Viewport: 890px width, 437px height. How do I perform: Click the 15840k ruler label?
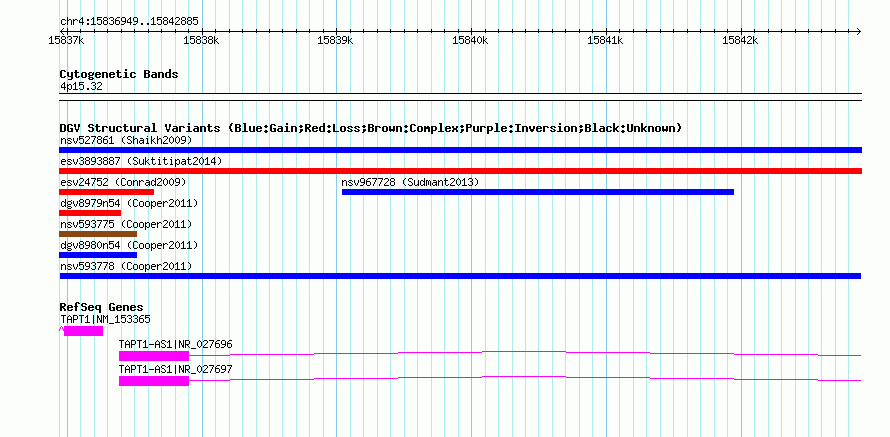470,40
